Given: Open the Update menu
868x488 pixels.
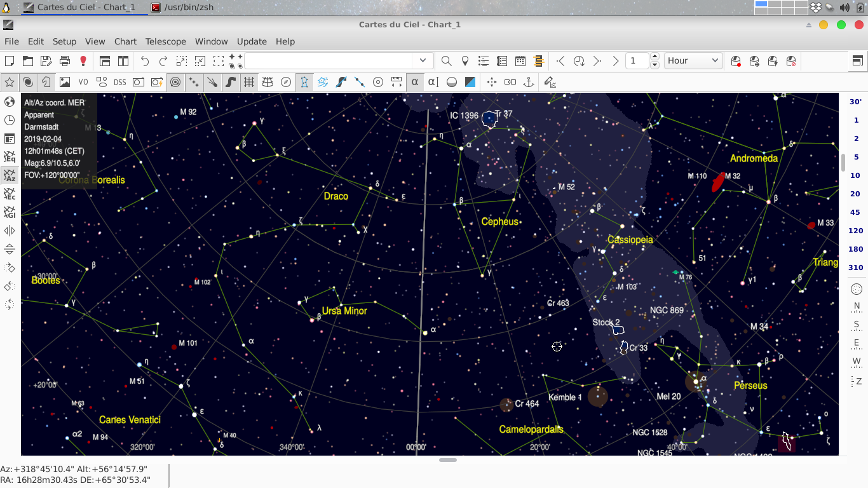Looking at the screenshot, I should [252, 41].
